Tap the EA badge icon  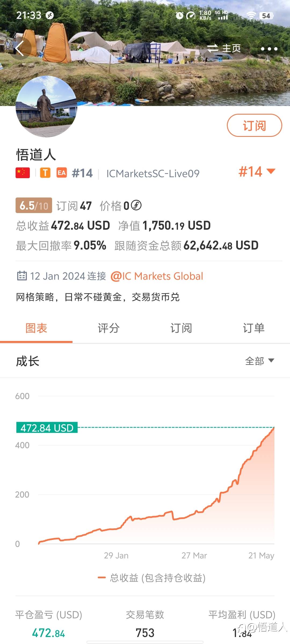(x=61, y=173)
